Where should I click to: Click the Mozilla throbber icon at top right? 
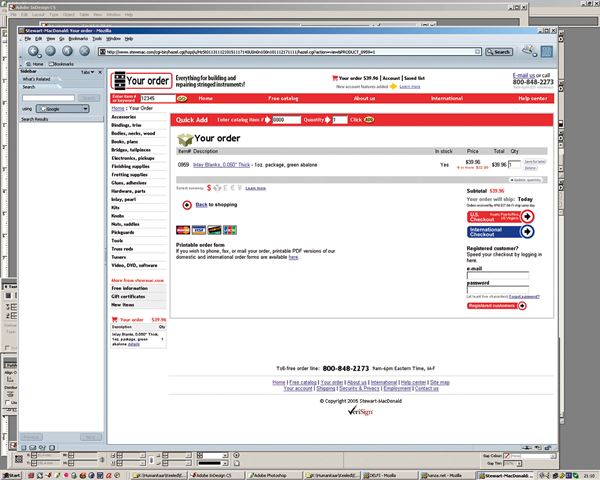coord(547,51)
